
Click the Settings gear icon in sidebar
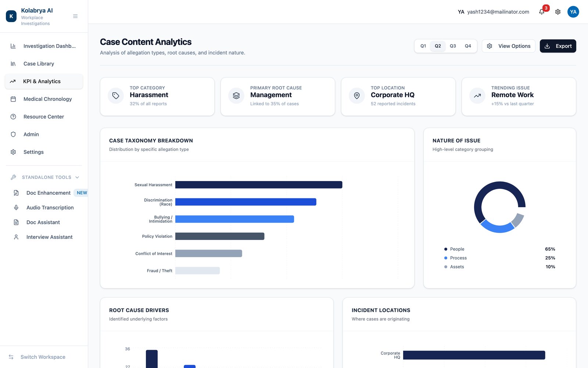click(13, 152)
